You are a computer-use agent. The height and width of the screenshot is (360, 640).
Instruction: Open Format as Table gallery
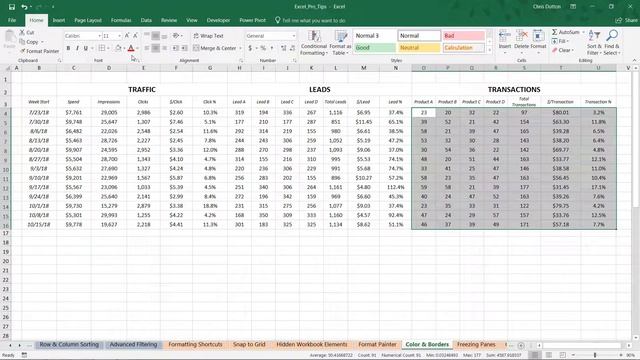[340, 43]
